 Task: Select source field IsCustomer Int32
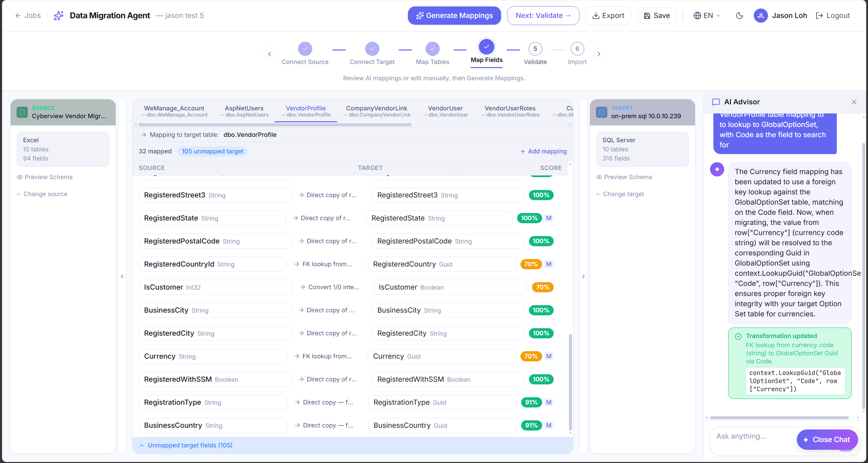pos(216,287)
